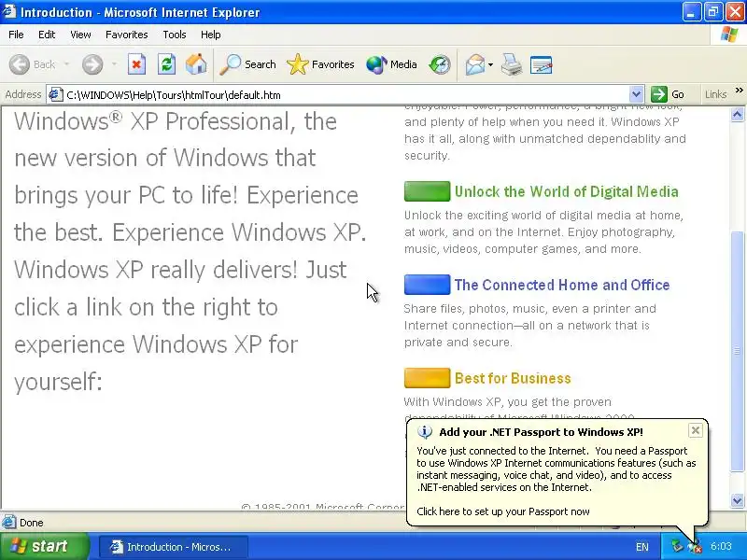Open the Help menu

211,35
